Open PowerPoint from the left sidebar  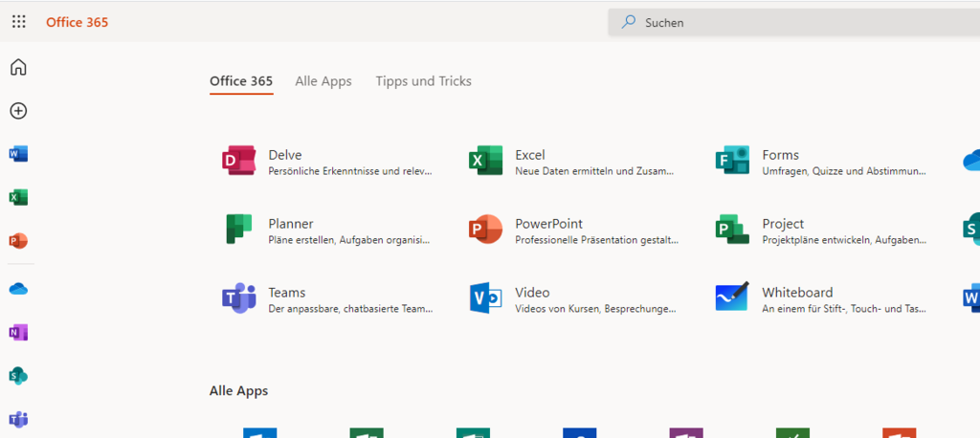pyautogui.click(x=19, y=241)
